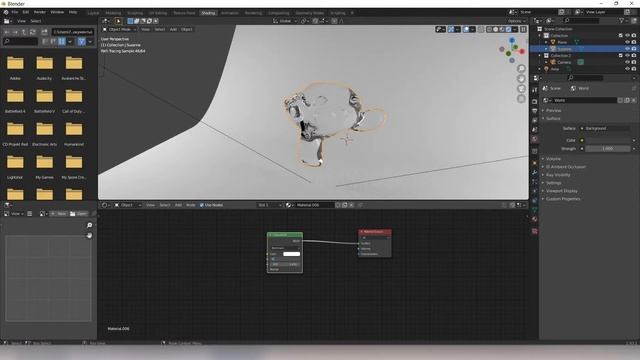The image size is (640, 360).
Task: Toggle Use Nodes checkbox
Action: click(x=202, y=205)
